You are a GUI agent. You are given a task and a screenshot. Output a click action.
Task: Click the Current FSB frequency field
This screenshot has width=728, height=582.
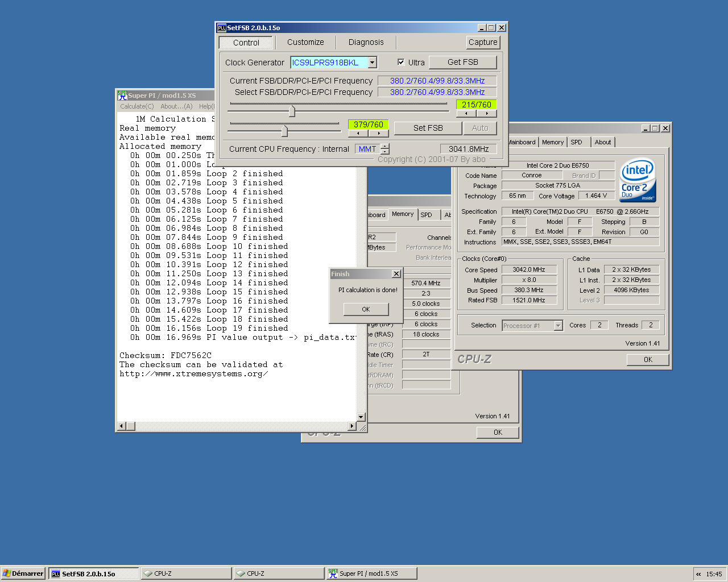pos(437,81)
